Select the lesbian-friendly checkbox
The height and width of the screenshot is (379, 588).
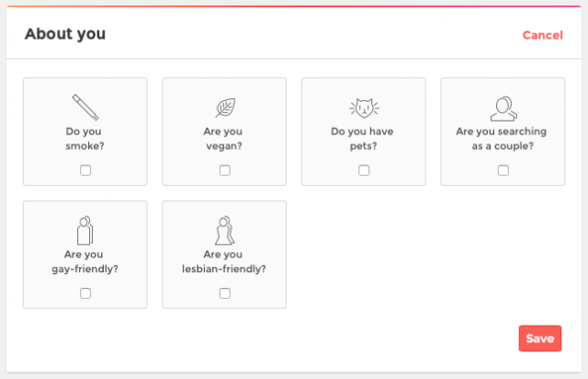225,293
